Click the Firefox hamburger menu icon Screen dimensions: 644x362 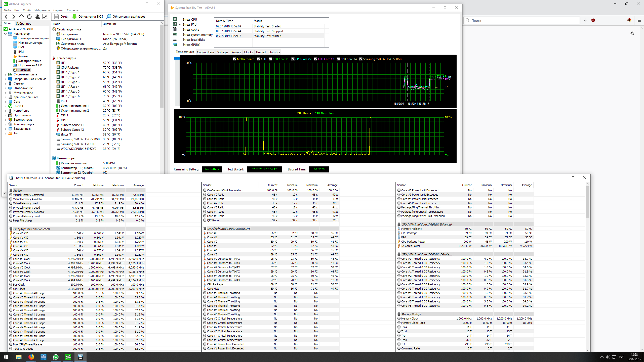click(639, 21)
